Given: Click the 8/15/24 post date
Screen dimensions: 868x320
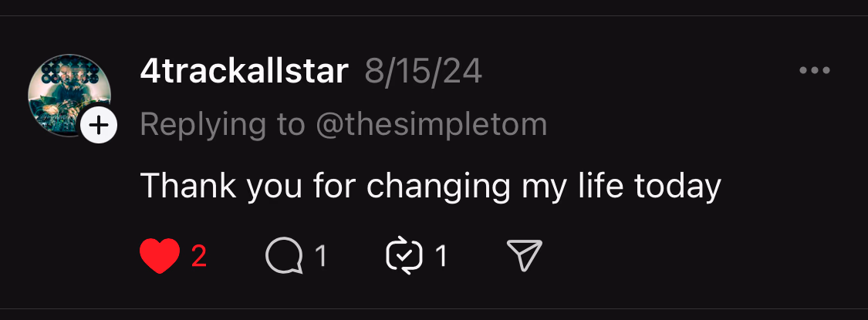Looking at the screenshot, I should pyautogui.click(x=424, y=72).
